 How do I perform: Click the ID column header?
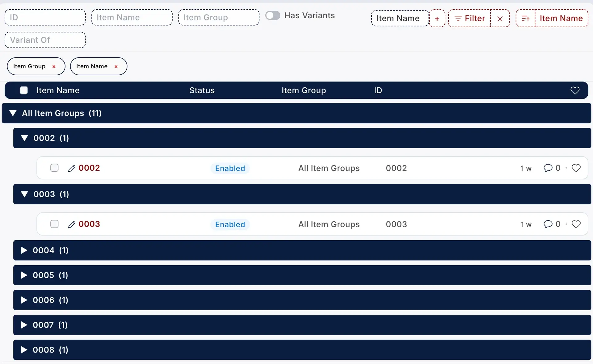[378, 90]
